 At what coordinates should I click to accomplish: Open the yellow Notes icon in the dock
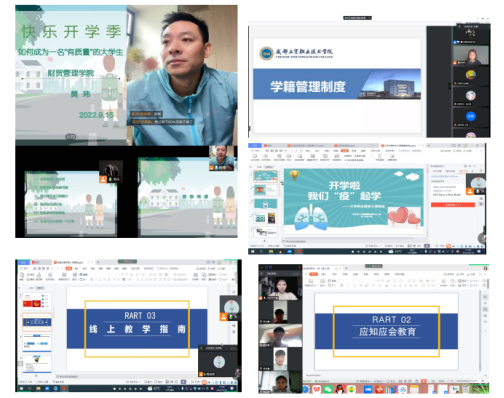pos(414,389)
